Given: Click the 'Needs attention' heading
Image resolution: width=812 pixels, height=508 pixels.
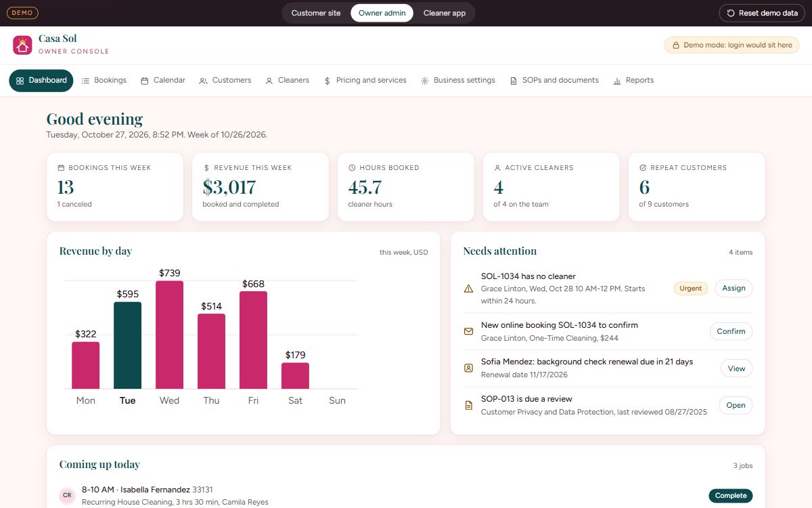Looking at the screenshot, I should coord(500,251).
